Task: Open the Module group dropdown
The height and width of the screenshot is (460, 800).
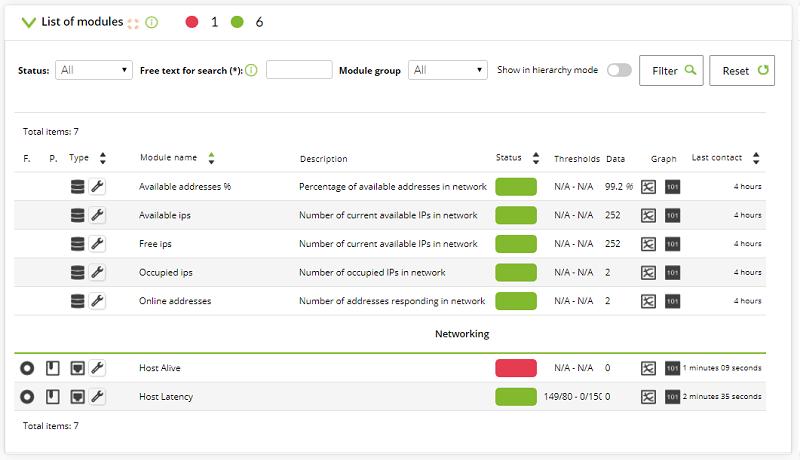Action: coord(447,70)
